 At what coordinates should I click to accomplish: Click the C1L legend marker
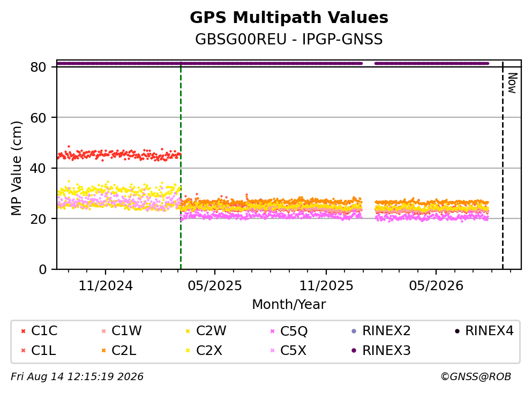click(23, 351)
